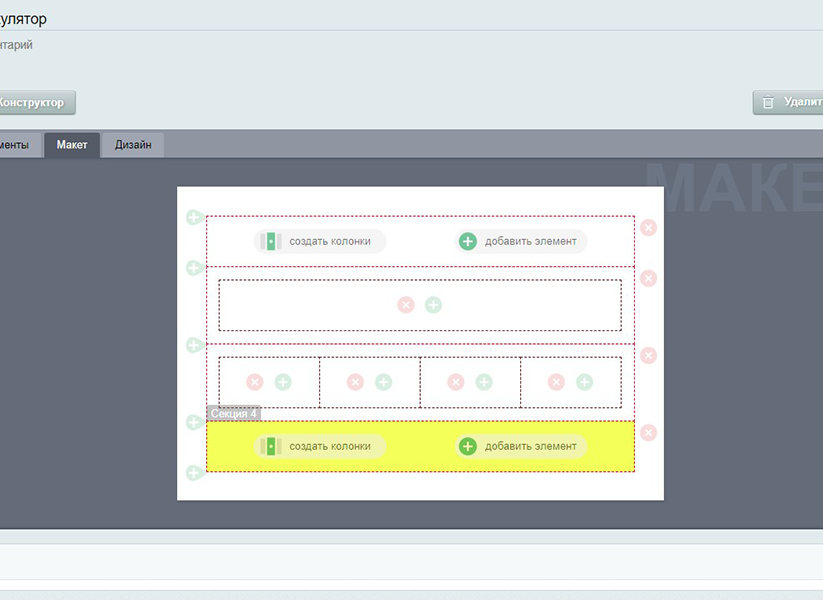This screenshot has height=600, width=823.
Task: Add an element to the fourth column
Action: tap(584, 382)
